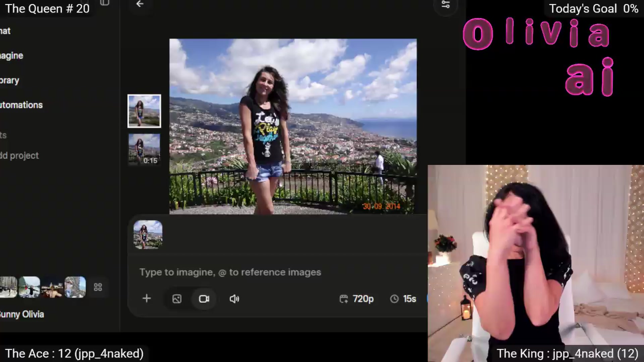Click the attached reference image in prompt box

tap(148, 235)
